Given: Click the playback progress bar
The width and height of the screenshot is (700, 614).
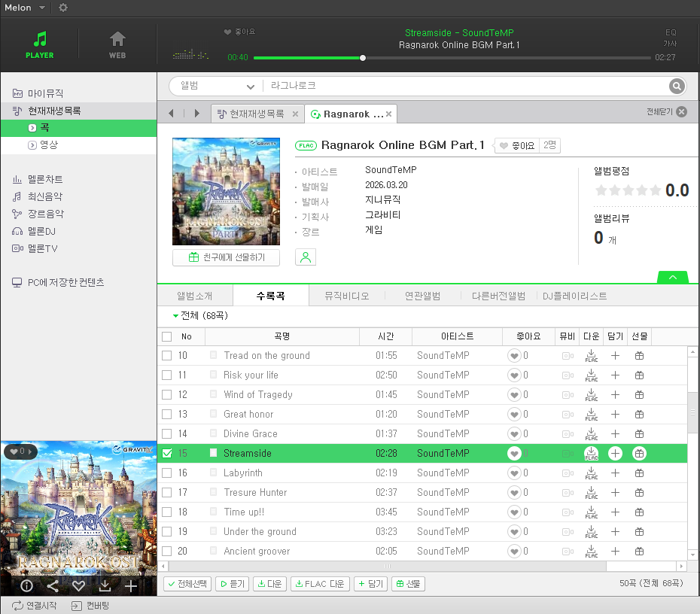Looking at the screenshot, I should tap(452, 58).
